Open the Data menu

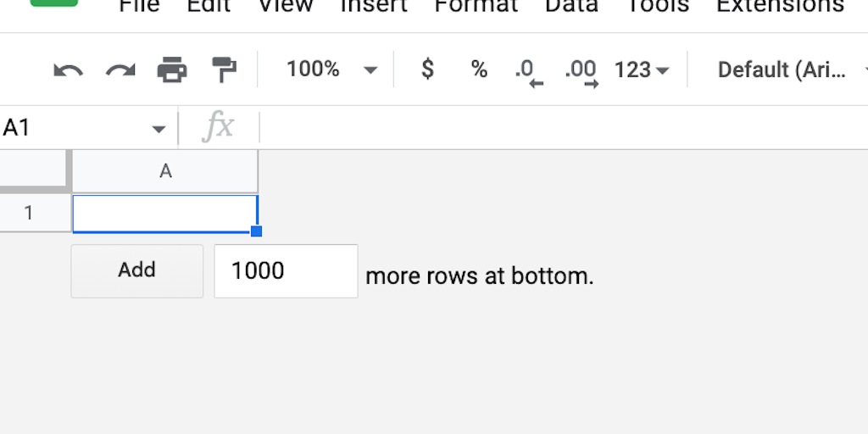[x=571, y=7]
